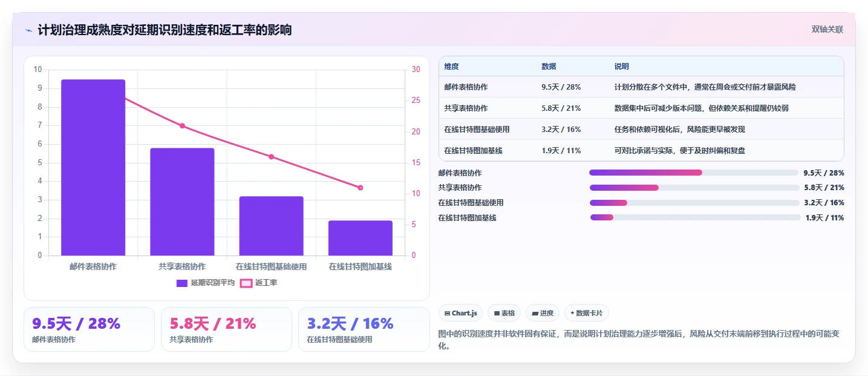868x376 pixels.
Task: Toggle the 返工率 legend entry
Action: [259, 283]
